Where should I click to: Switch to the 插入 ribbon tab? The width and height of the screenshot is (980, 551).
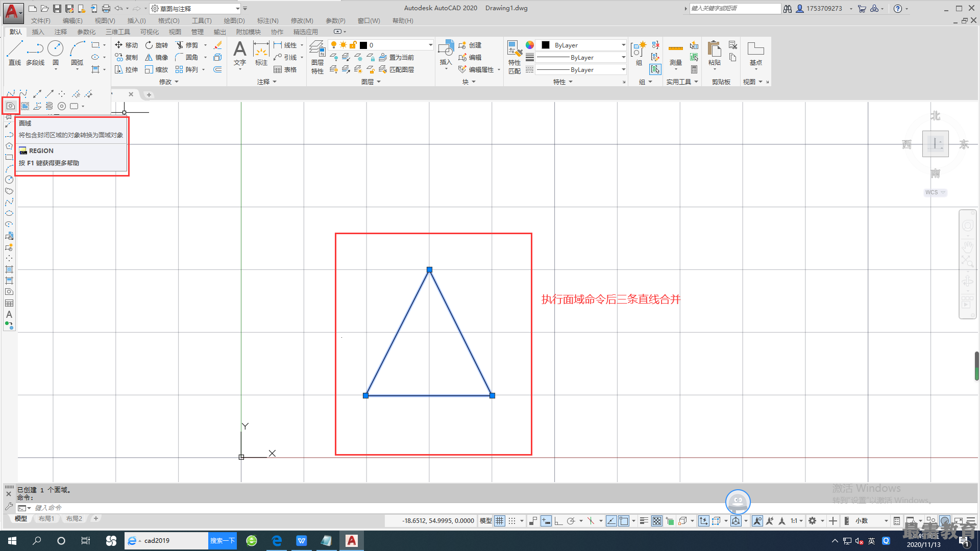pyautogui.click(x=38, y=32)
